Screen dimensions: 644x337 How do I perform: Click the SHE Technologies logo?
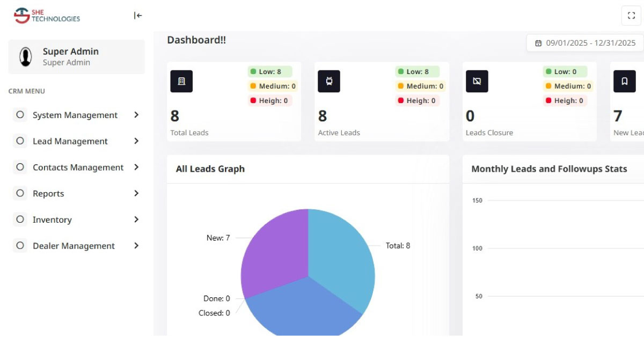[x=47, y=16]
